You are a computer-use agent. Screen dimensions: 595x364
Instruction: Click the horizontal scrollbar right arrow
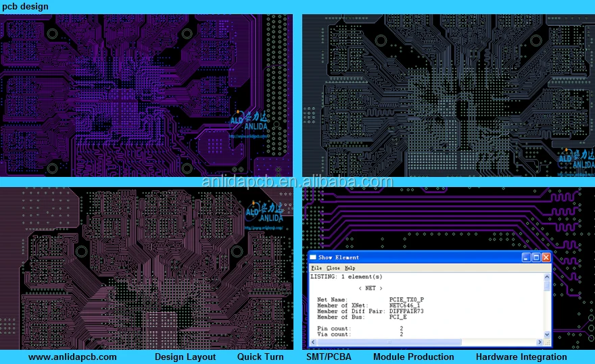(540, 342)
